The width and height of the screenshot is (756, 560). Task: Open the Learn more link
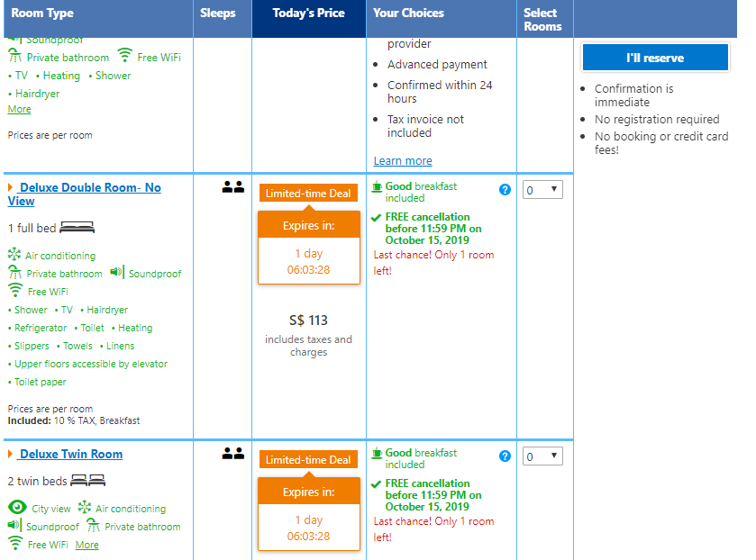click(x=403, y=160)
